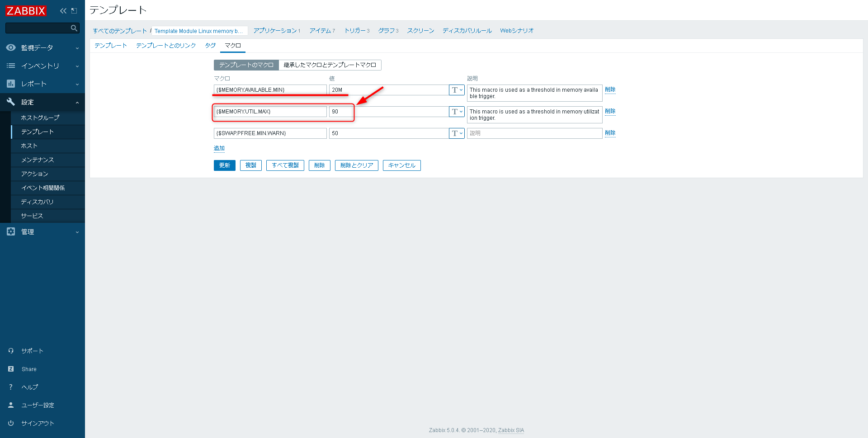Click the chart icon for レポート
868x438 pixels.
pyautogui.click(x=11, y=84)
